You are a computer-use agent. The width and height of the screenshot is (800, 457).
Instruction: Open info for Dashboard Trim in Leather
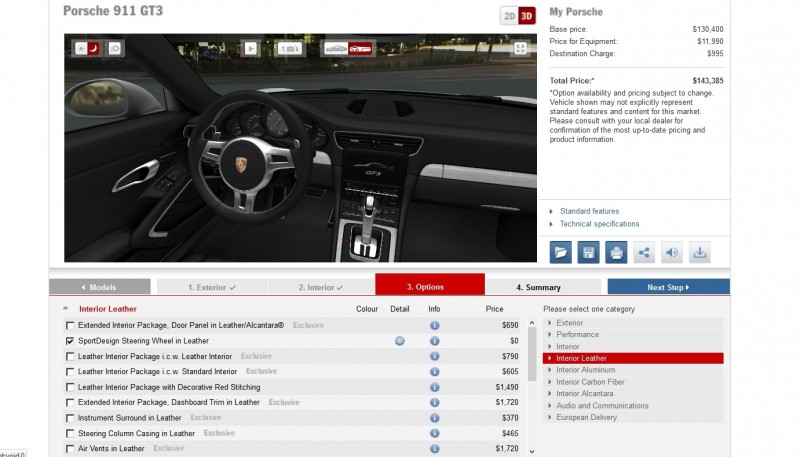[x=434, y=402]
